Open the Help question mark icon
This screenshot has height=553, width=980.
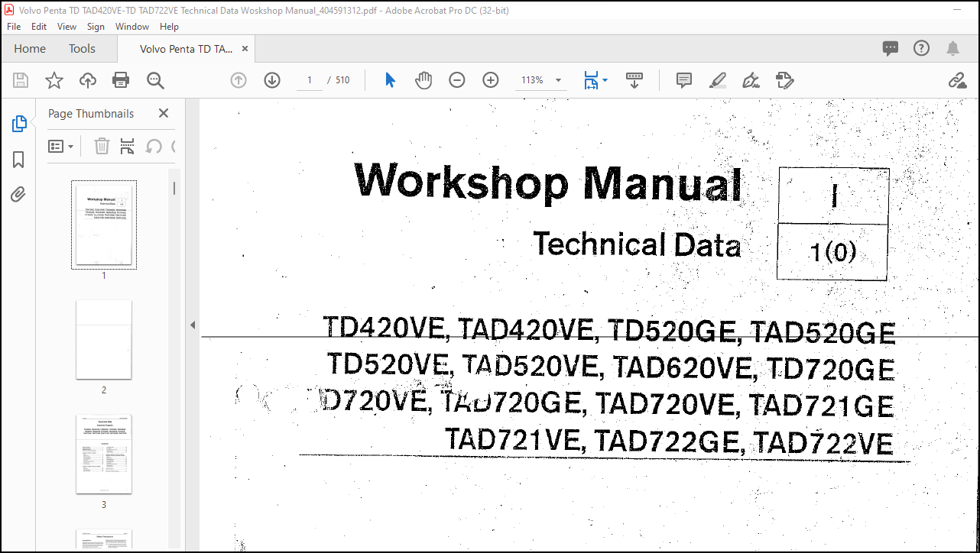coord(922,48)
